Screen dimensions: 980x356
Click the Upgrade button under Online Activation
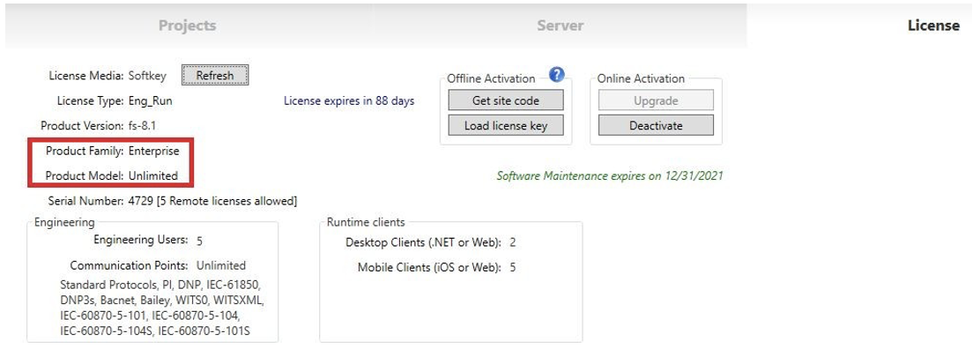(x=656, y=100)
